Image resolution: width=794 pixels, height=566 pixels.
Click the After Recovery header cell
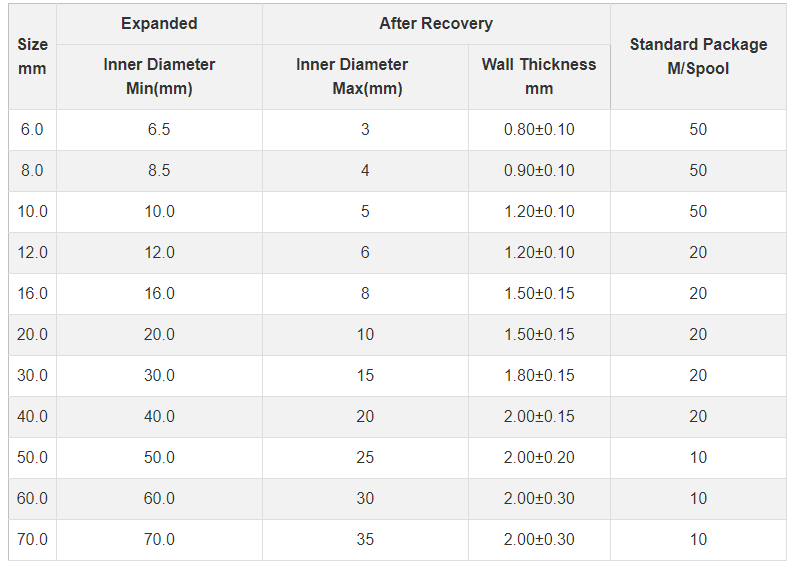pyautogui.click(x=436, y=24)
